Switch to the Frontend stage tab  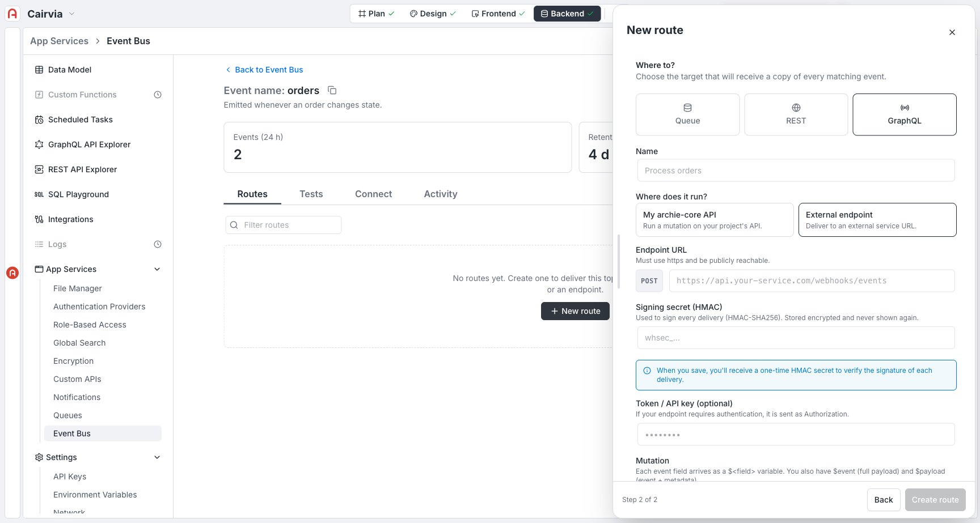tap(498, 14)
